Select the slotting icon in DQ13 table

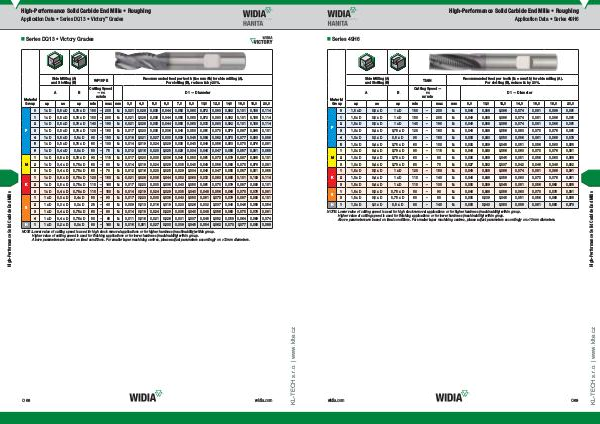pyautogui.click(x=79, y=60)
